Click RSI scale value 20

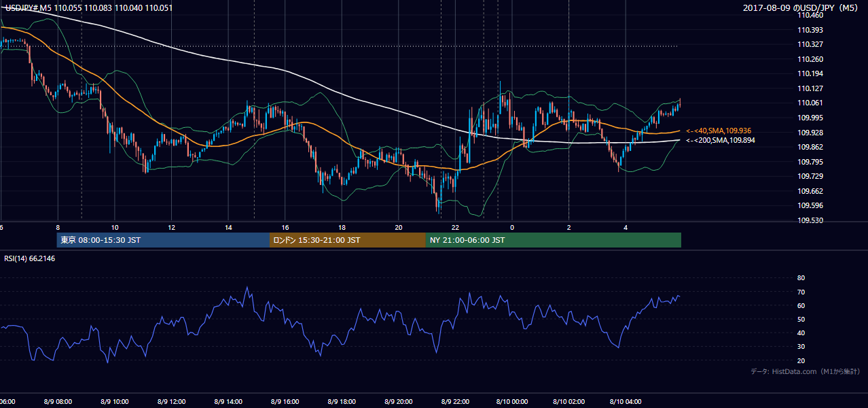tap(801, 361)
